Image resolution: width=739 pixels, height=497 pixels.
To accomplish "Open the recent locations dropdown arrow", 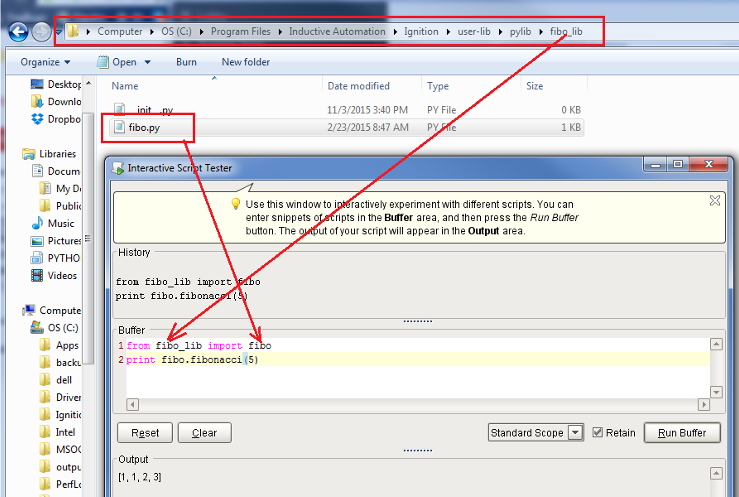I will (58, 33).
